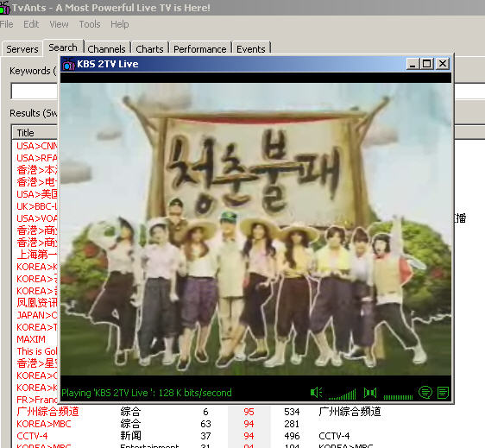Viewport: 485px width, 448px height.
Task: Open the Charts tab
Action: click(x=149, y=49)
